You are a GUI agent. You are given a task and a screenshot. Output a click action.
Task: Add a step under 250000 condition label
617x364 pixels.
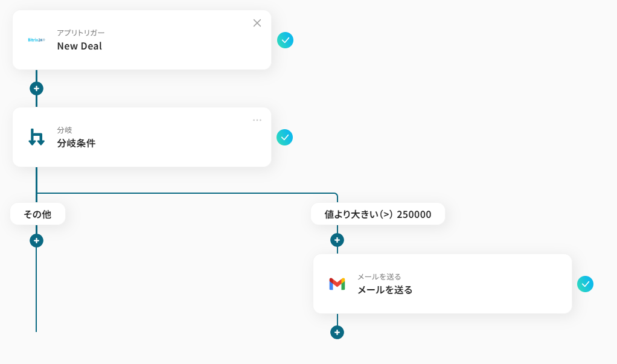(337, 240)
